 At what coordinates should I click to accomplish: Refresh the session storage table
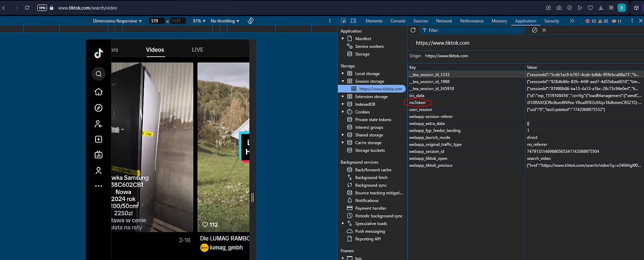413,30
